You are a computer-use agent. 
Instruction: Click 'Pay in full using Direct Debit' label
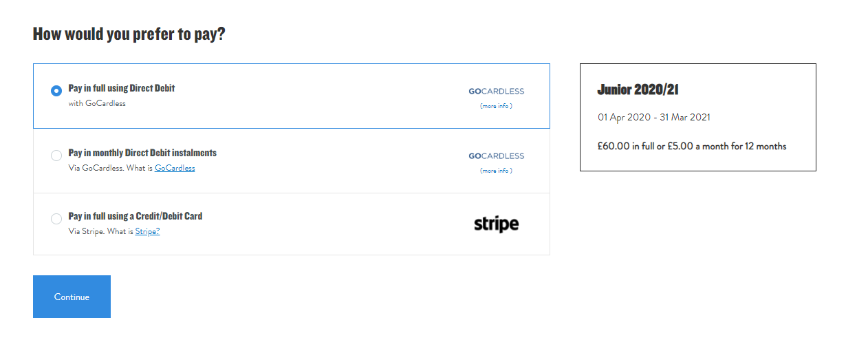122,88
